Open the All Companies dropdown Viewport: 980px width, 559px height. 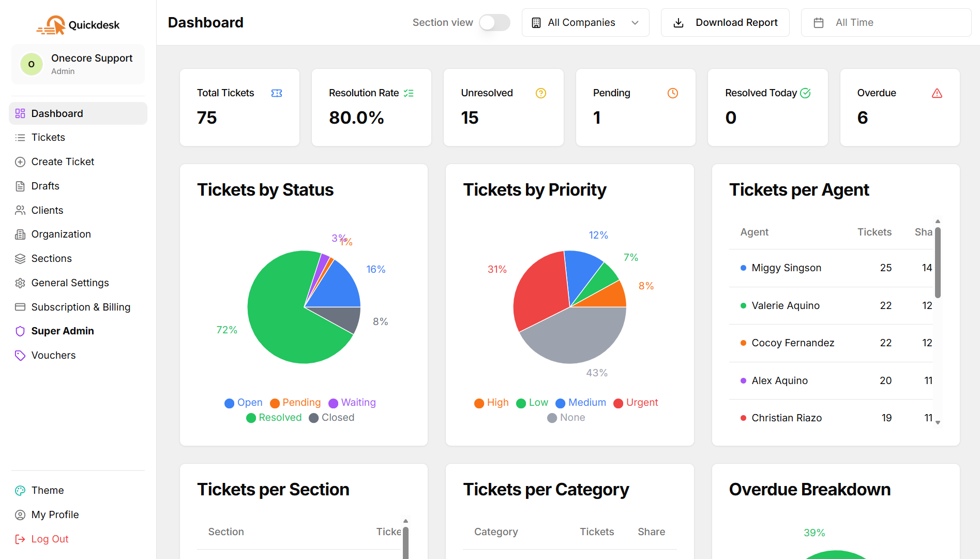coord(585,23)
